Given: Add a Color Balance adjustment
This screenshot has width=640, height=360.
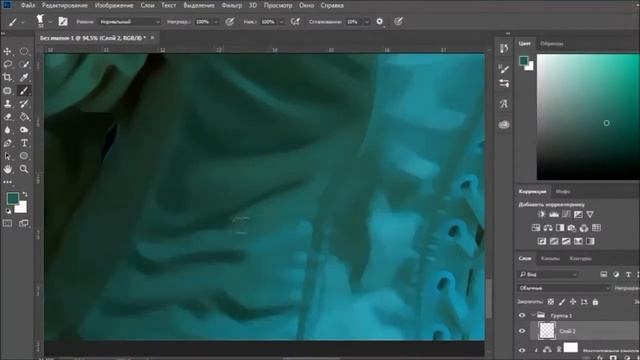Looking at the screenshot, I should (x=548, y=228).
